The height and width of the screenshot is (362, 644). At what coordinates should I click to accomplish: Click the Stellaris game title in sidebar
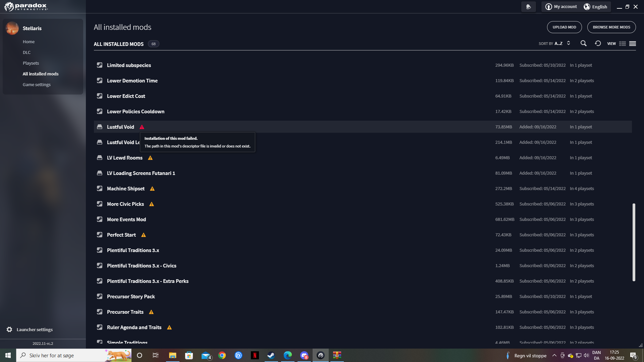tap(32, 28)
